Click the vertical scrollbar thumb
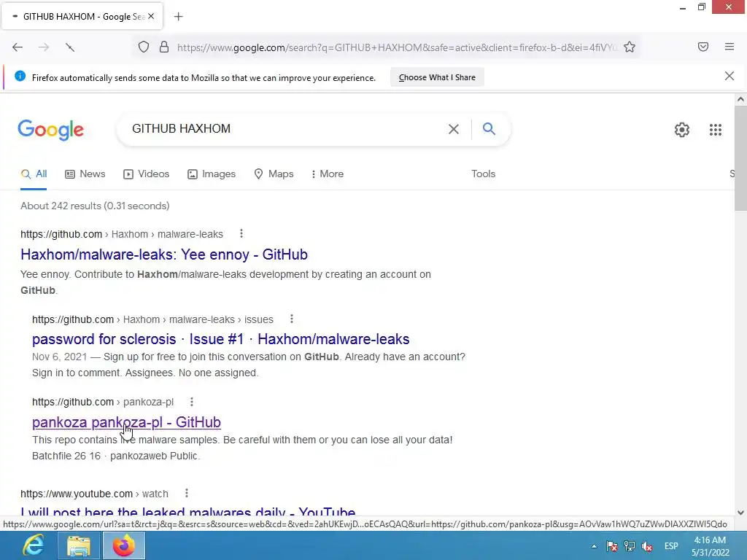The height and width of the screenshot is (560, 747). click(x=740, y=158)
